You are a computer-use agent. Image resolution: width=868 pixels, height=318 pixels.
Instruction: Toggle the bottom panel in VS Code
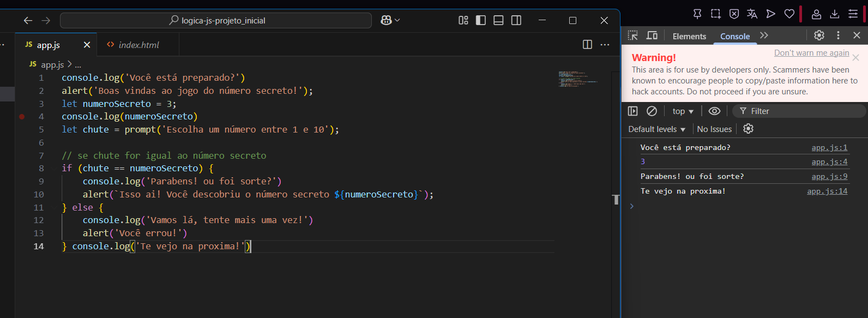(498, 20)
